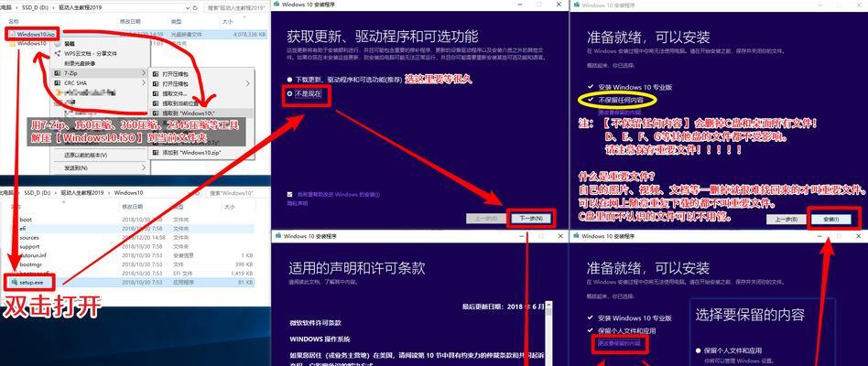Image resolution: width=868 pixels, height=366 pixels.
Task: Click 下一步(N) in the updates window
Action: click(x=530, y=219)
